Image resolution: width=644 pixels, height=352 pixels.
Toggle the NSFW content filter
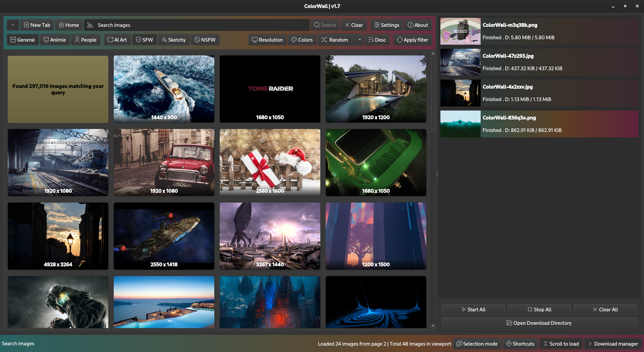pos(205,40)
